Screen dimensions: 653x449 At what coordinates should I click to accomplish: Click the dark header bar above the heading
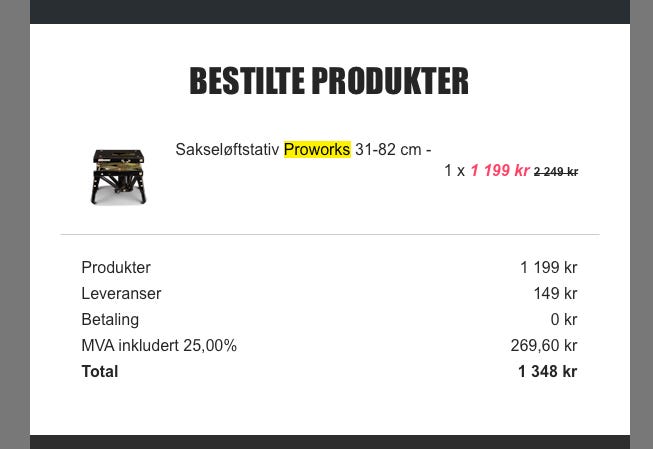[x=329, y=11]
